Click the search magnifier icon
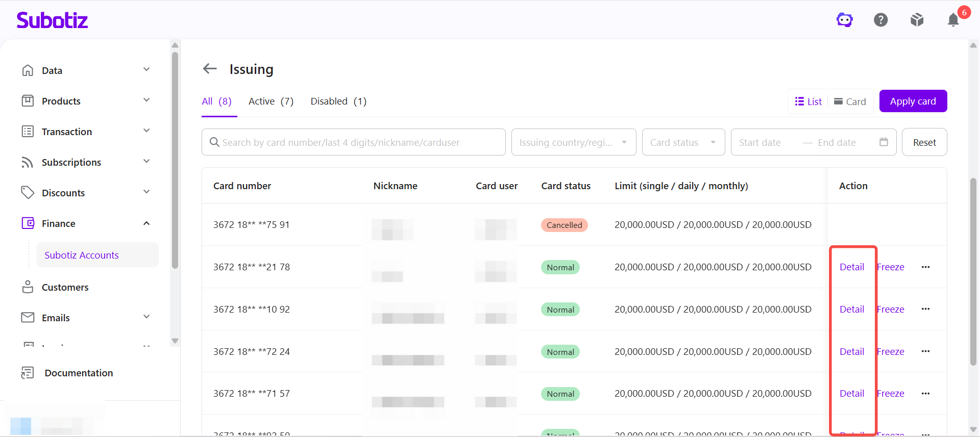The image size is (980, 437). tap(214, 142)
